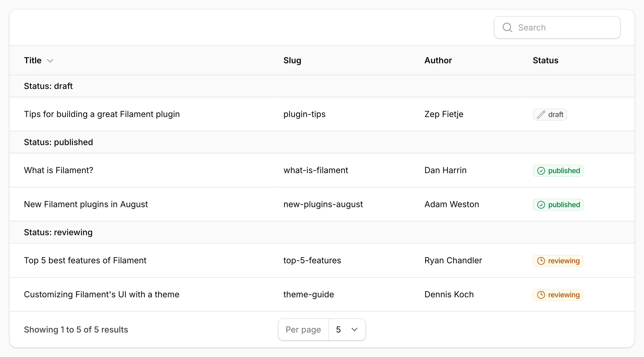Viewport: 644px width, 357px height.
Task: Click author 'Dan Harrin'
Action: pos(445,170)
